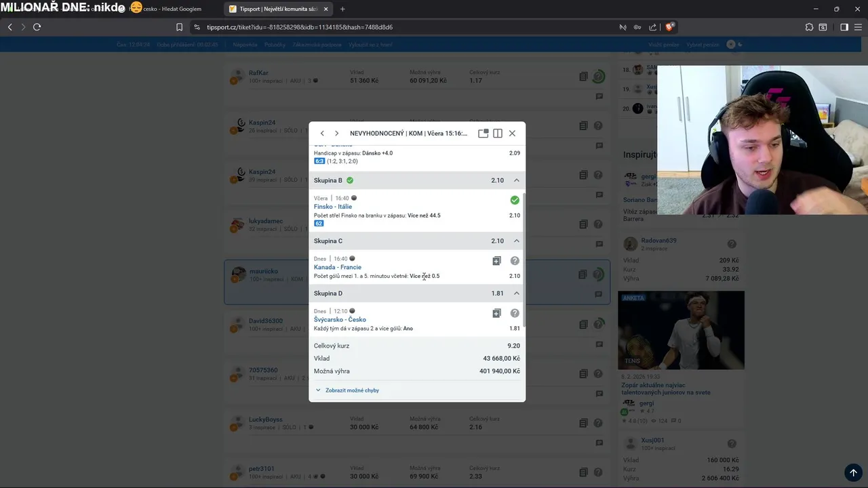Screen dimensions: 868x488
Task: Copy mauriicko's ticket
Action: click(583, 274)
